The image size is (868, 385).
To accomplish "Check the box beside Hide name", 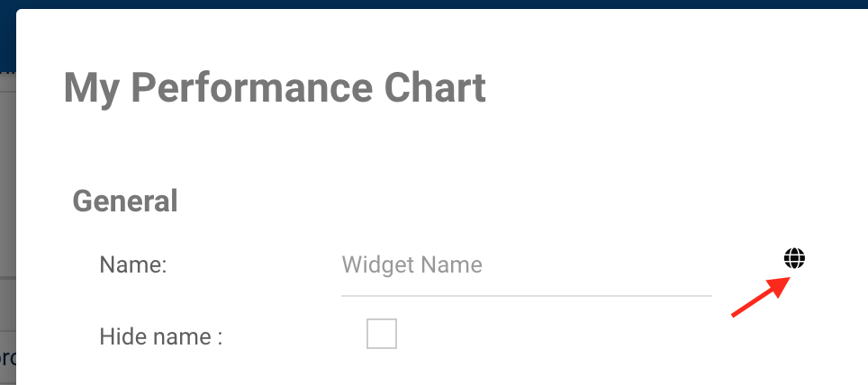I will [x=382, y=334].
